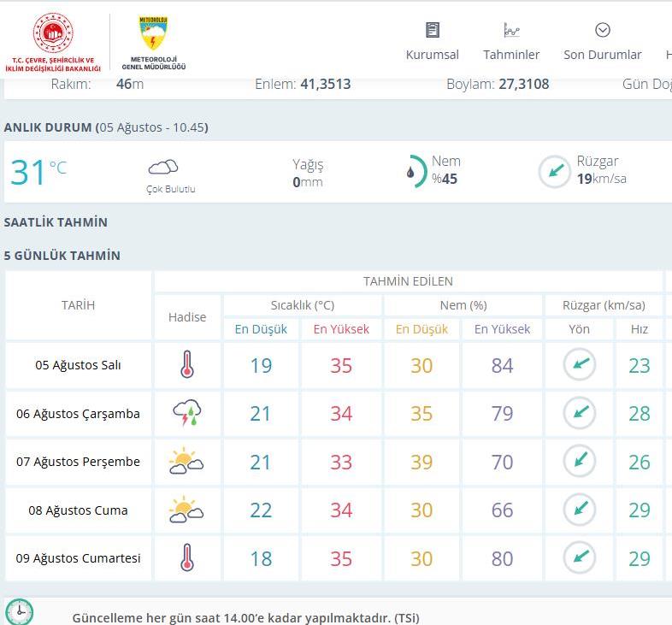The height and width of the screenshot is (625, 672).
Task: Open the Kurumsal menu
Action: click(x=432, y=55)
